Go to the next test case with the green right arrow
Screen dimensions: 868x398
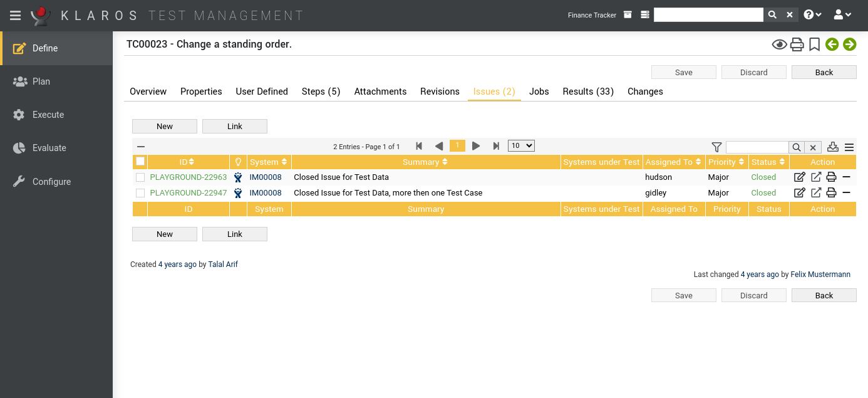(849, 45)
